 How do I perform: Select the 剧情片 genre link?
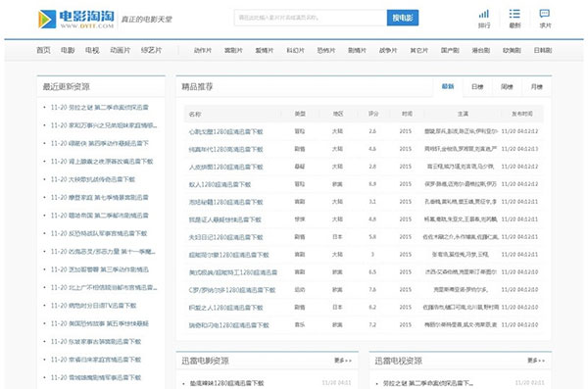[x=357, y=50]
